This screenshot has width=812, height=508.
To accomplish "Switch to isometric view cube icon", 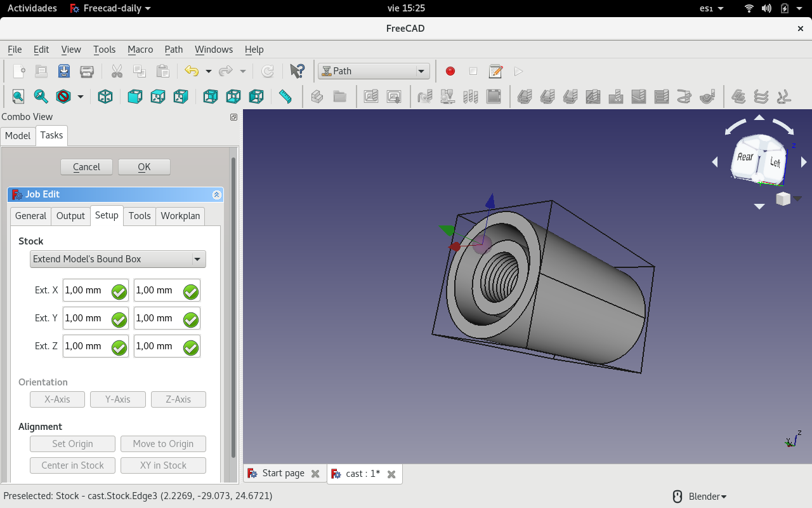I will [x=105, y=97].
